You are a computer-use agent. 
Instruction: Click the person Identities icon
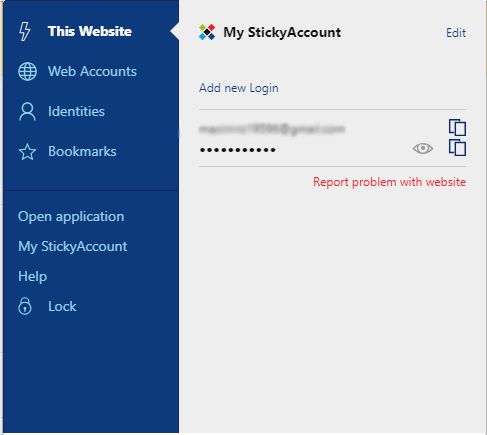point(27,111)
